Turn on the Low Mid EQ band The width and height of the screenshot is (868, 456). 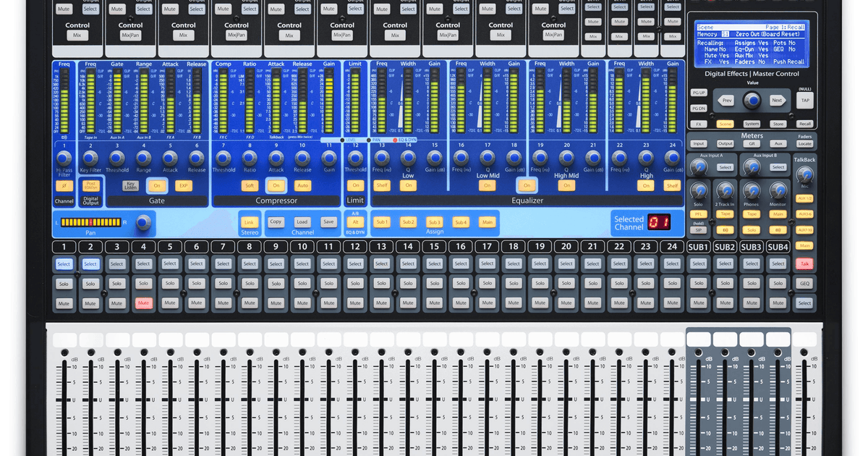pos(488,186)
